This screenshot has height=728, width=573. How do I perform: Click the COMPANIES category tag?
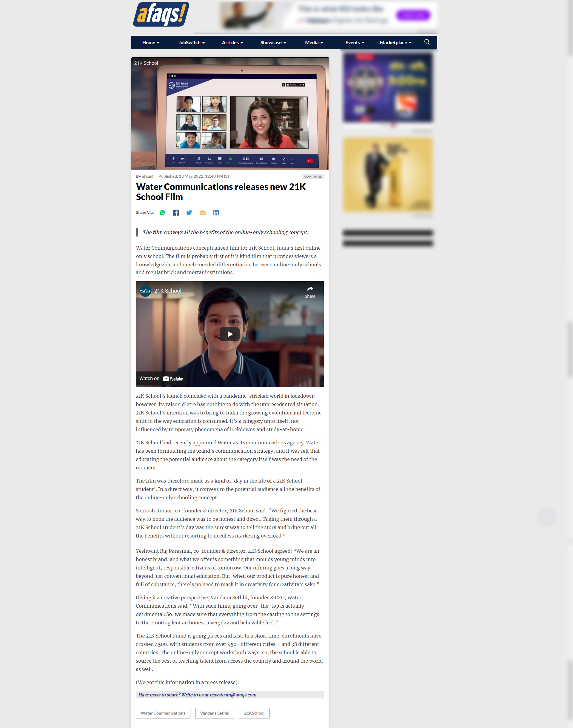(313, 176)
